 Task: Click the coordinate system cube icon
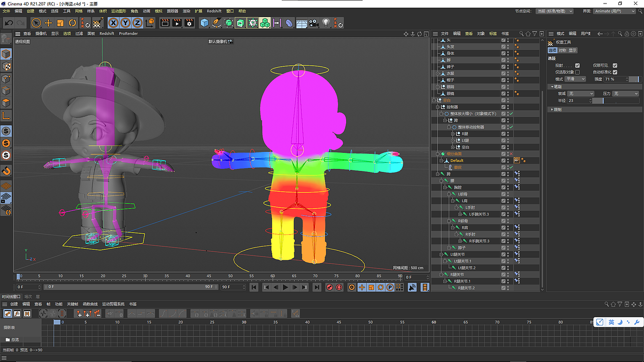[149, 23]
